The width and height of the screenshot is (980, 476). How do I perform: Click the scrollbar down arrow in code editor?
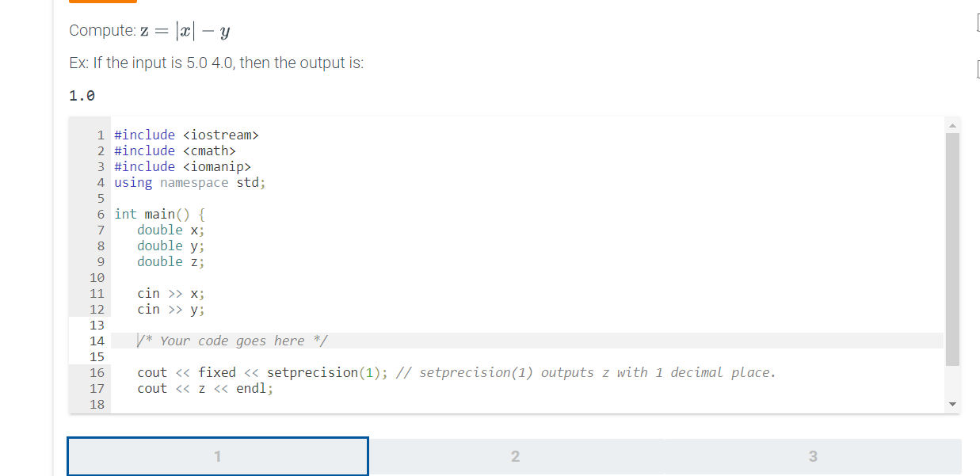pyautogui.click(x=952, y=403)
